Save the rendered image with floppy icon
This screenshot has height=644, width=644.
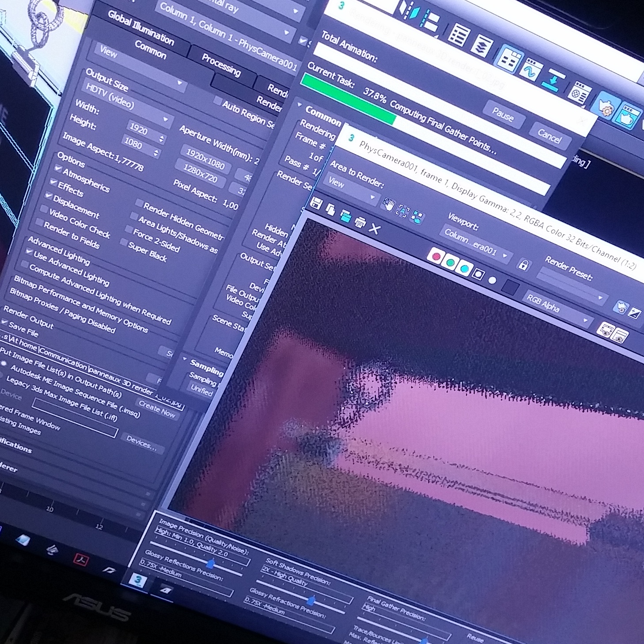coord(316,203)
